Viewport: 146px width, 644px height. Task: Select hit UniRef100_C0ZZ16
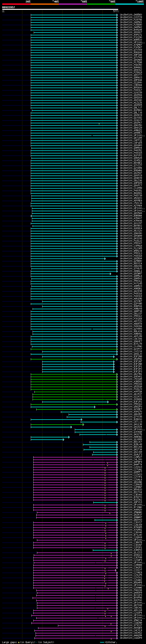[131, 352]
